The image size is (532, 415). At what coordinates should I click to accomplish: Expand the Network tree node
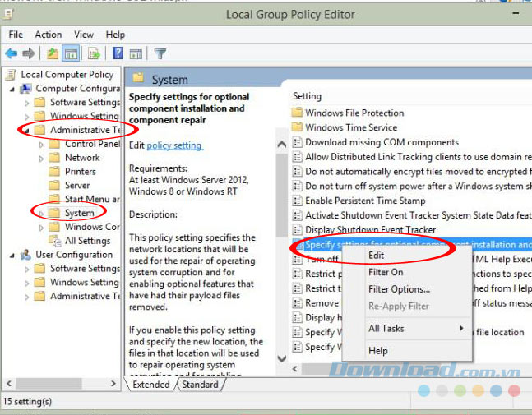tap(41, 159)
